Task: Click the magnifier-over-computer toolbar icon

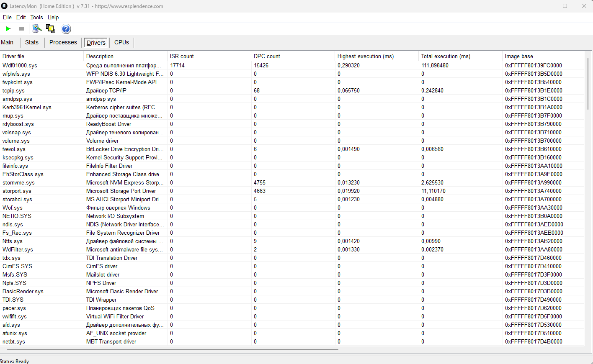Action: (37, 29)
